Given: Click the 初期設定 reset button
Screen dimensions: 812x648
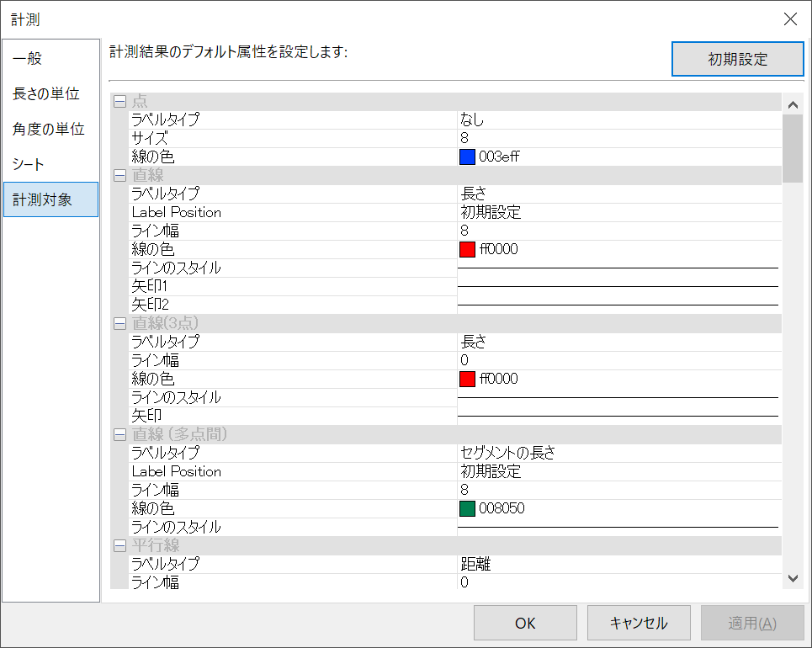Looking at the screenshot, I should 737,59.
